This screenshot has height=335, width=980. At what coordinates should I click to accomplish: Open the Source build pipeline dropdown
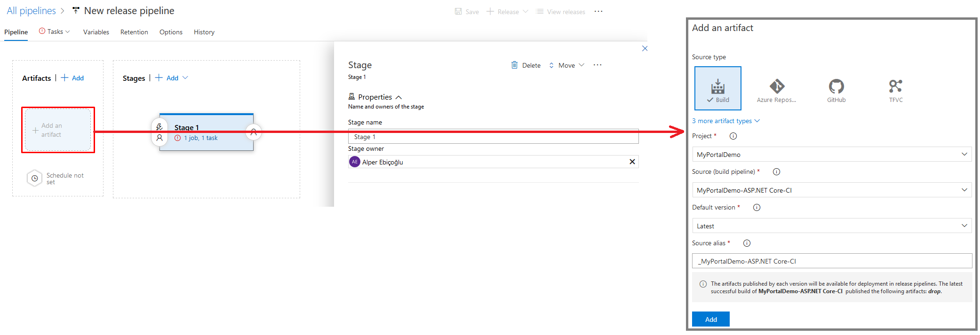[832, 190]
